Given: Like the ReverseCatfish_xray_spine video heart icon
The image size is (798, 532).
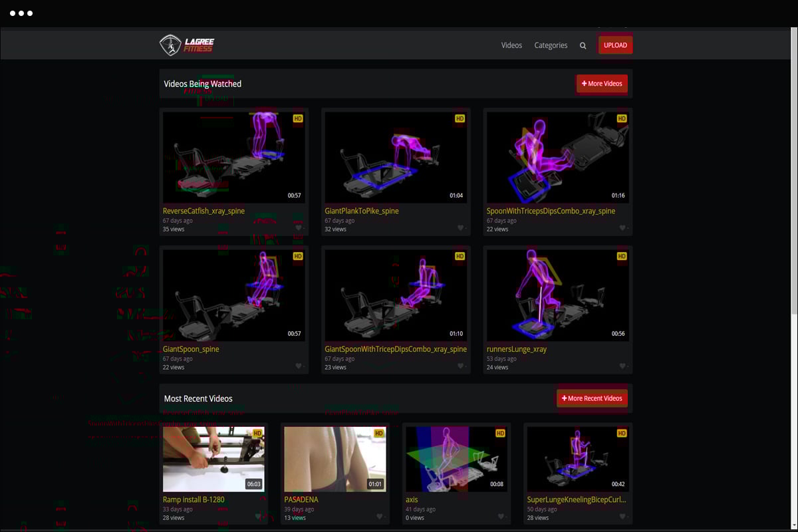Looking at the screenshot, I should 299,228.
